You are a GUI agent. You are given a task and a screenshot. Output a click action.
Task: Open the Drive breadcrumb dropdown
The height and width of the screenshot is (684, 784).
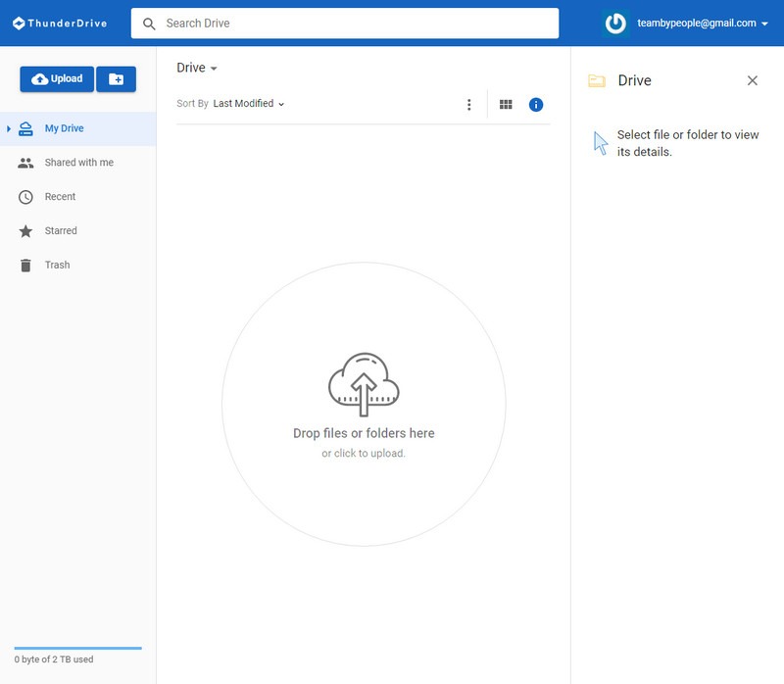pos(197,68)
